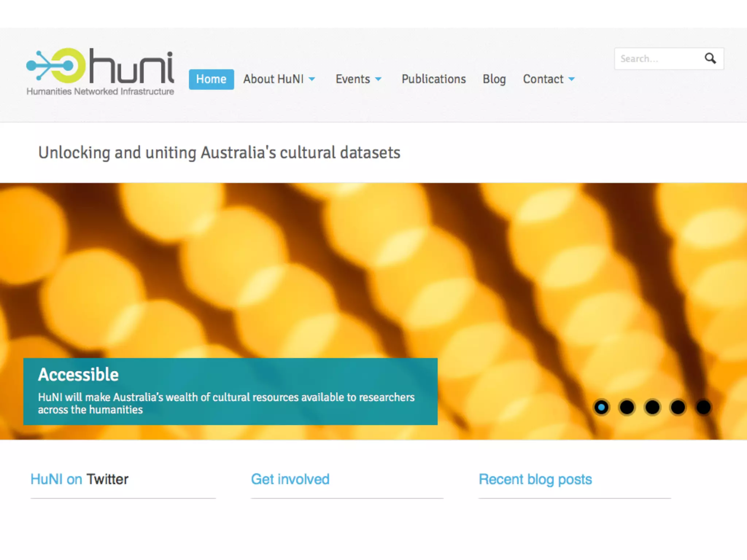Click the Get involved heading link
747x560 pixels.
290,479
